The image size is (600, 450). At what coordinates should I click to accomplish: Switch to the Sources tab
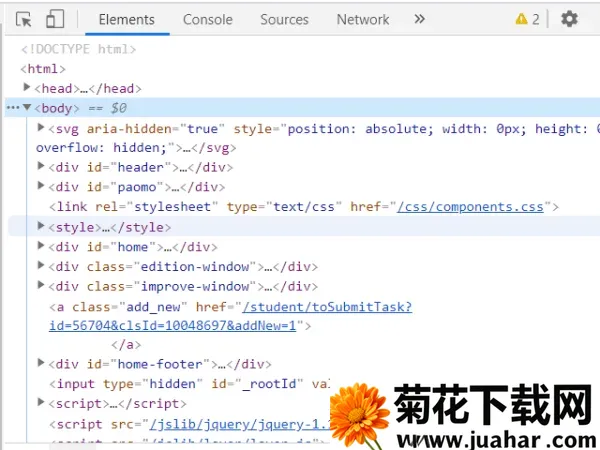point(284,19)
